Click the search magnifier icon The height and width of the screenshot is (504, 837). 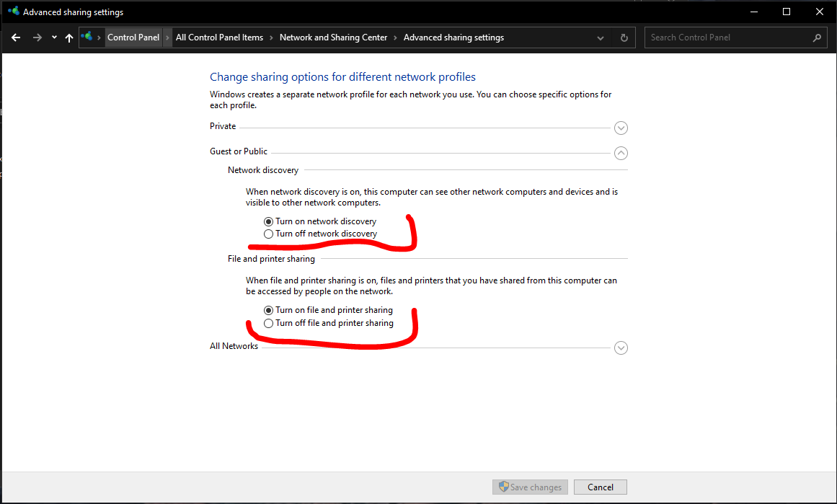[x=817, y=37]
